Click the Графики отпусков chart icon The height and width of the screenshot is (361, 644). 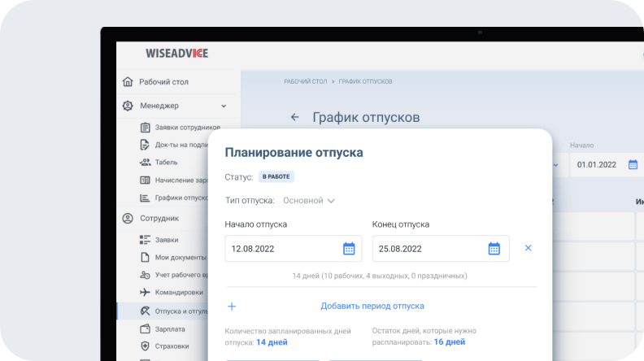[x=145, y=198]
